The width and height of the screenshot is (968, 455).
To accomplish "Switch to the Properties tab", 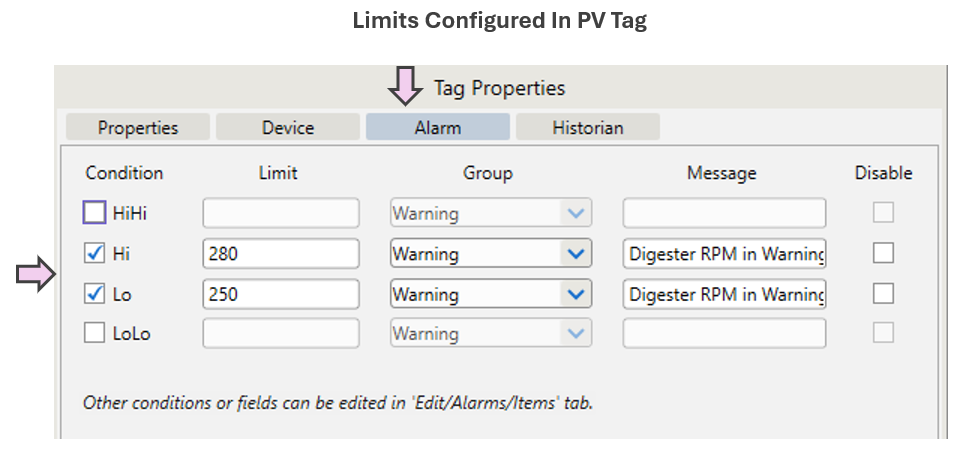I will [138, 127].
